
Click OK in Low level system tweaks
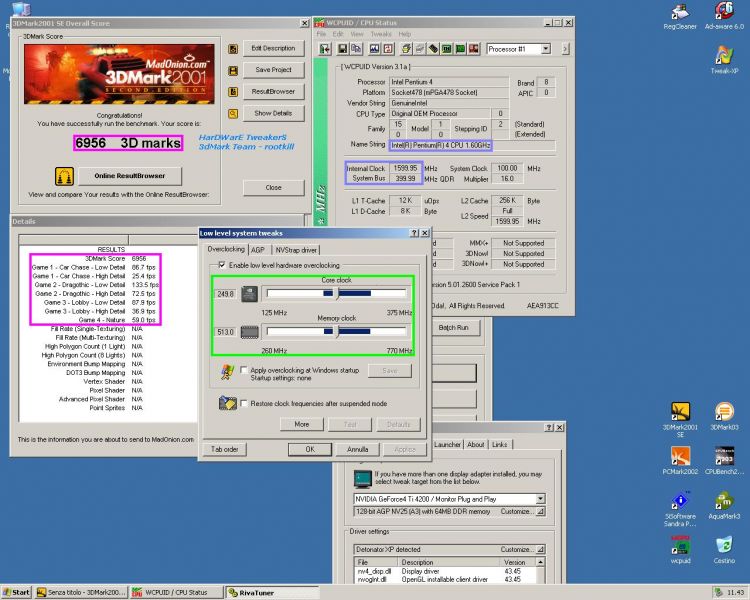pyautogui.click(x=310, y=449)
